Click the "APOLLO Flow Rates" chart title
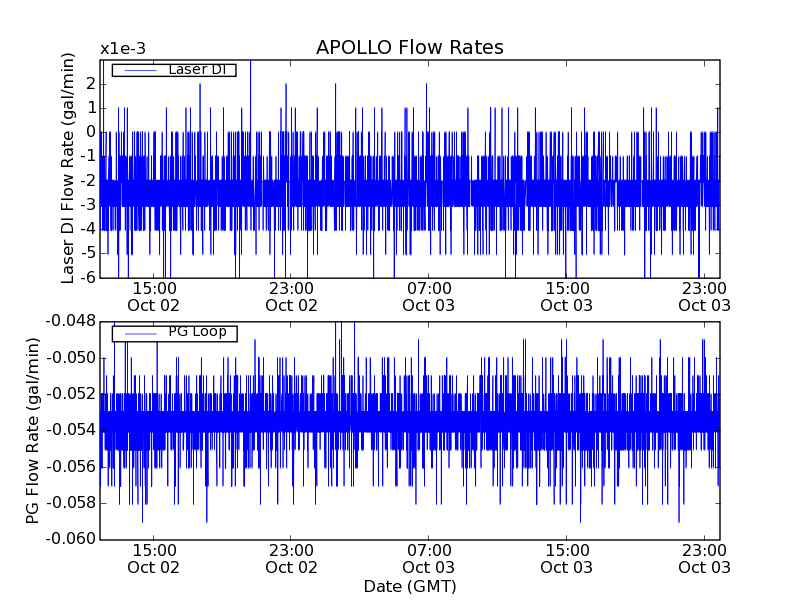Screen dimensions: 800x600 tap(409, 48)
